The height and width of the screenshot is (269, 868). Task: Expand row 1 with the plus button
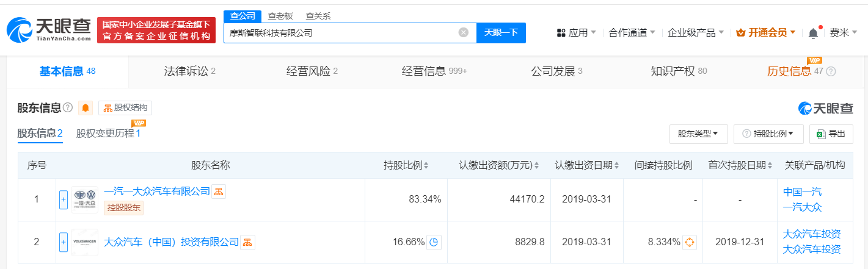coord(64,199)
